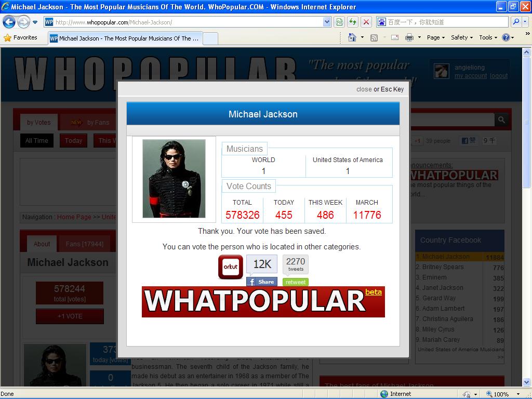The width and height of the screenshot is (532, 399).
Task: Click the Print icon in command bar
Action: click(409, 37)
